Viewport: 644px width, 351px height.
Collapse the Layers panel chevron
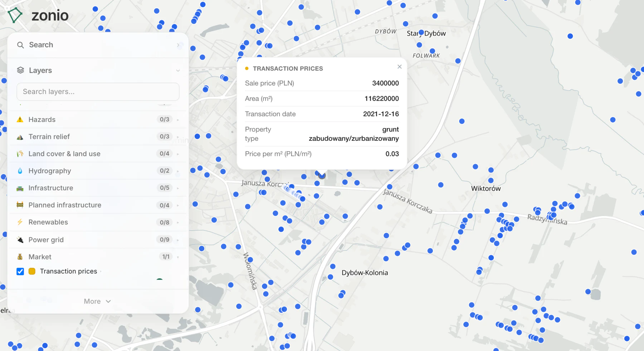point(178,70)
